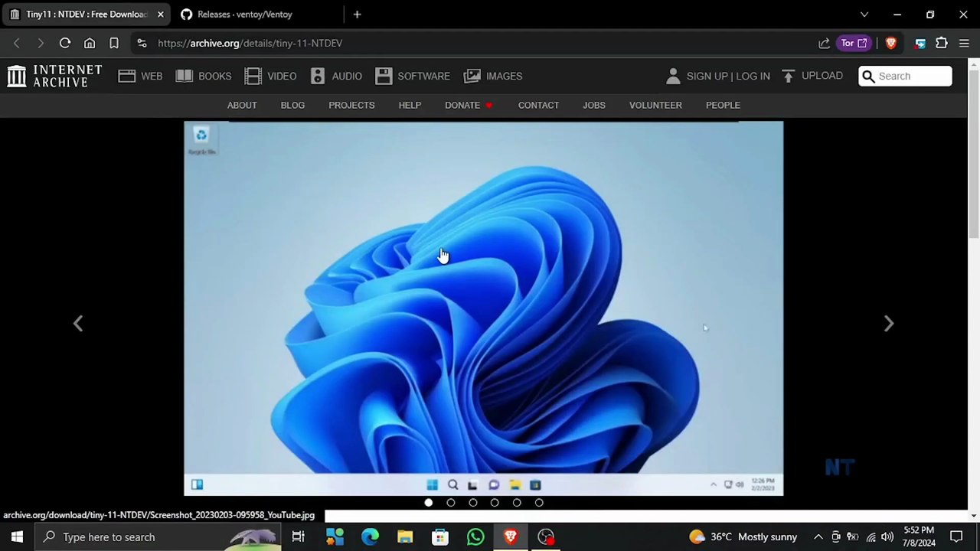
Task: Open the clock and date panel
Action: (919, 536)
